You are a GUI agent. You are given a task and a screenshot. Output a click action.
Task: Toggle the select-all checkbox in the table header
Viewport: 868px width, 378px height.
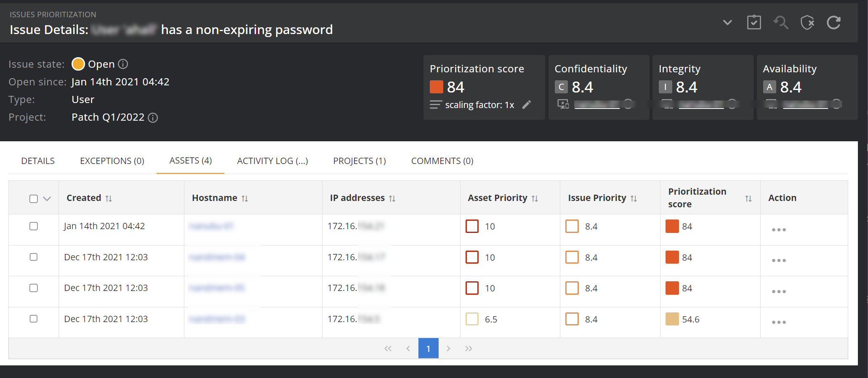tap(34, 198)
